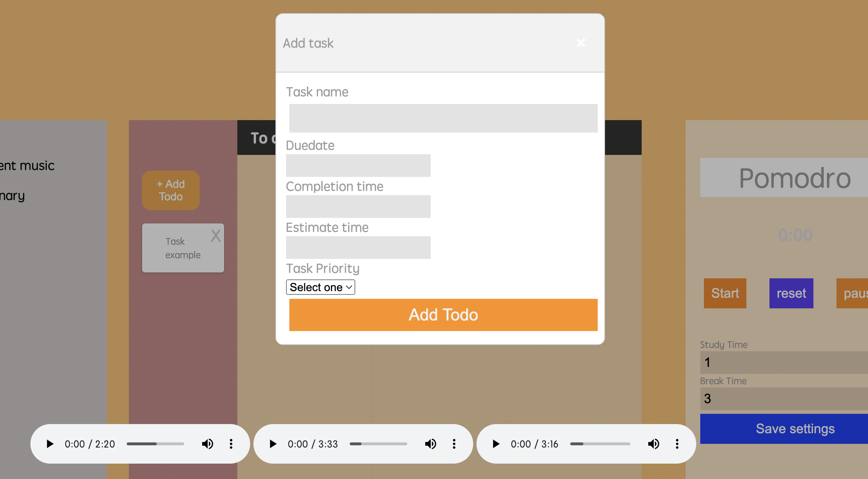Screen dimensions: 868x479
Task: Play the 3:33 audio track
Action: 273,444
